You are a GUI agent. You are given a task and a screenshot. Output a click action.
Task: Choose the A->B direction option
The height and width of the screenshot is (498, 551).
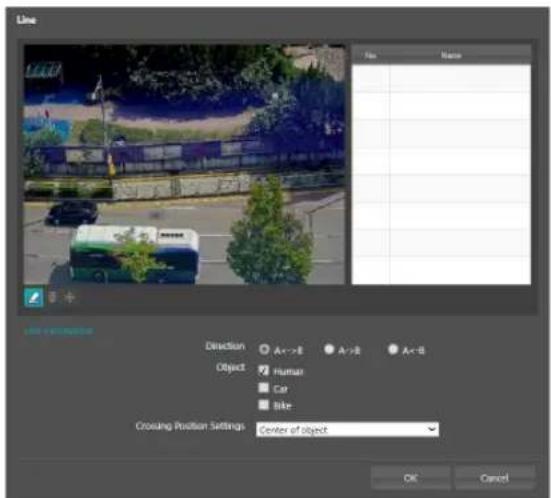[x=329, y=349]
